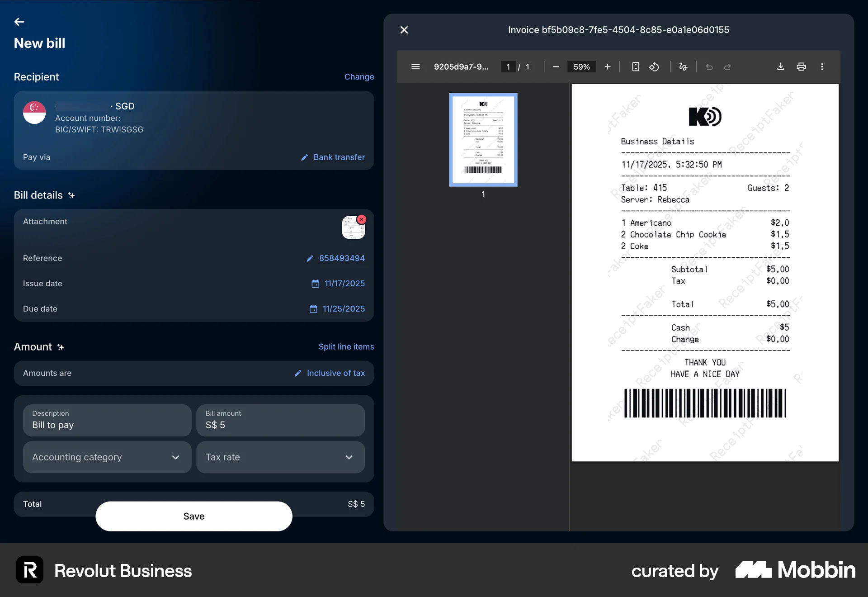Click the PDF undo arrow

[709, 67]
